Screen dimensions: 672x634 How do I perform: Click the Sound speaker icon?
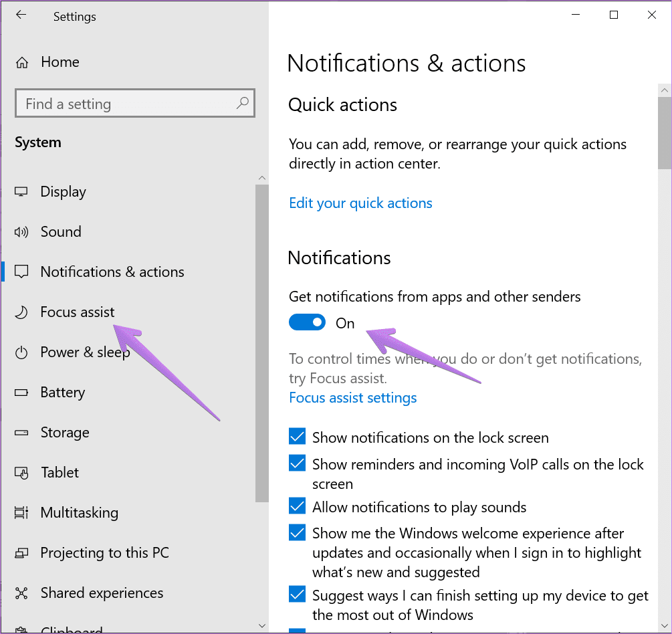tap(22, 232)
